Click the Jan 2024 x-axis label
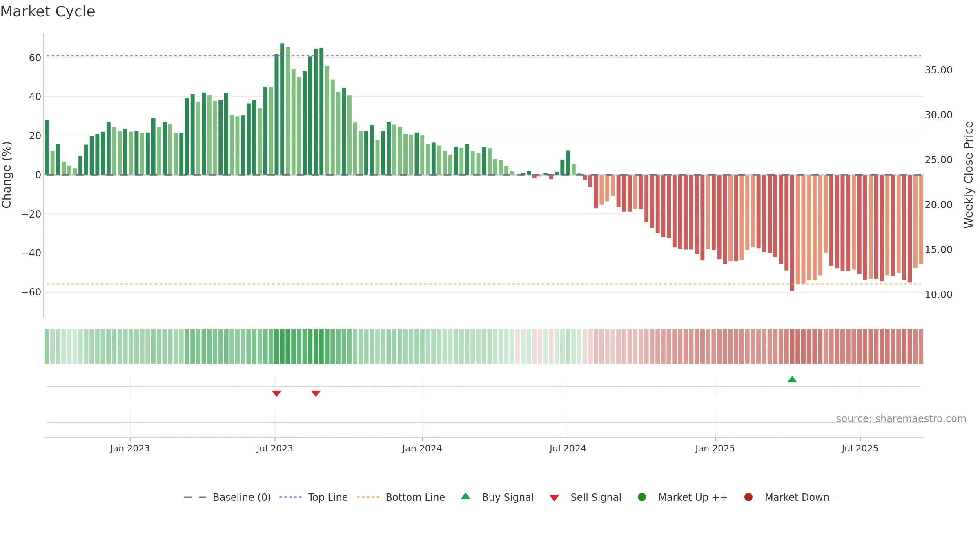Image resolution: width=980 pixels, height=551 pixels. click(x=422, y=448)
